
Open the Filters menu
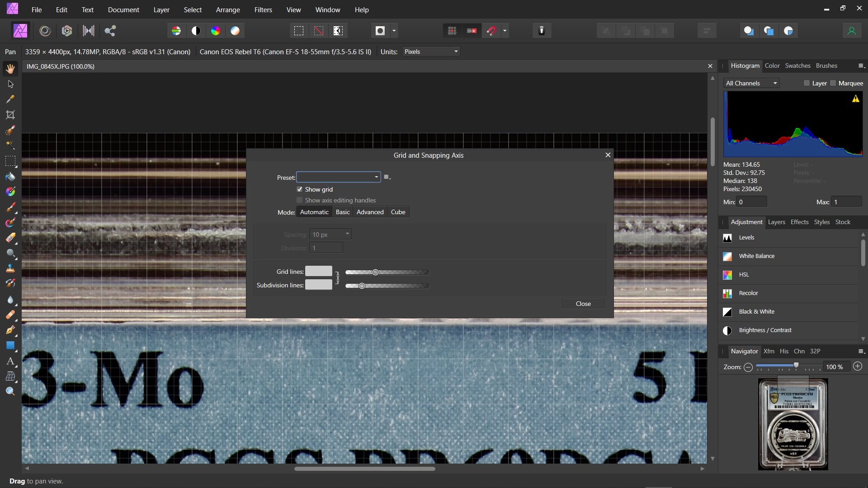(263, 9)
